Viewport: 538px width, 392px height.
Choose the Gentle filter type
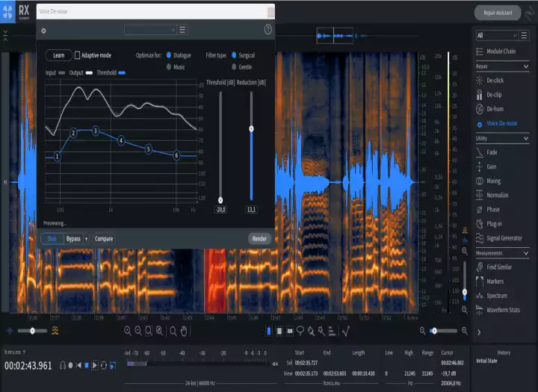click(x=234, y=67)
